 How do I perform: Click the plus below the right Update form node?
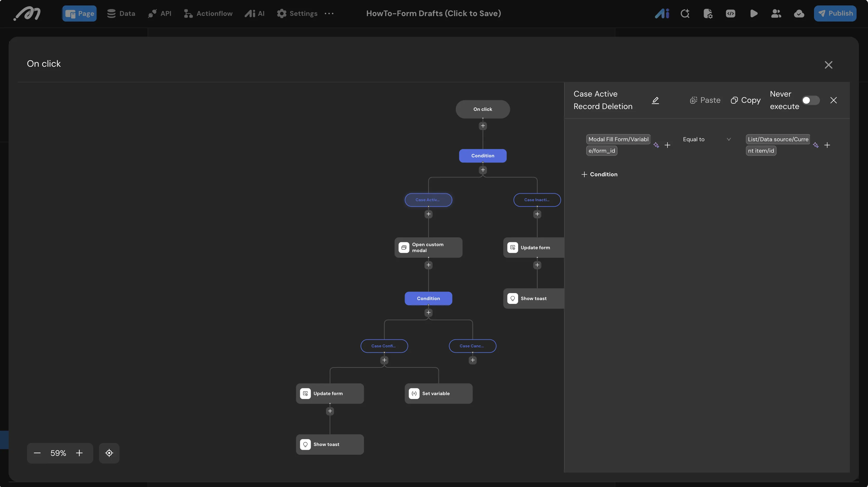537,265
